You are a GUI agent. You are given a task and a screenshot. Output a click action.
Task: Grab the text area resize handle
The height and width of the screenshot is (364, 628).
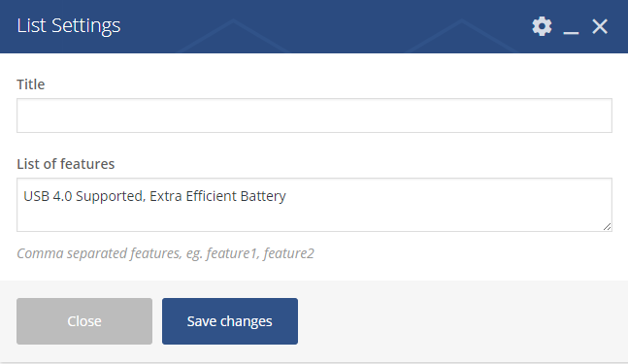point(607,226)
